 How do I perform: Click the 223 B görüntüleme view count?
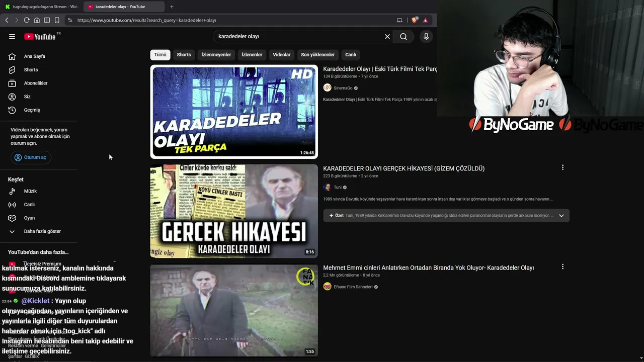click(340, 176)
